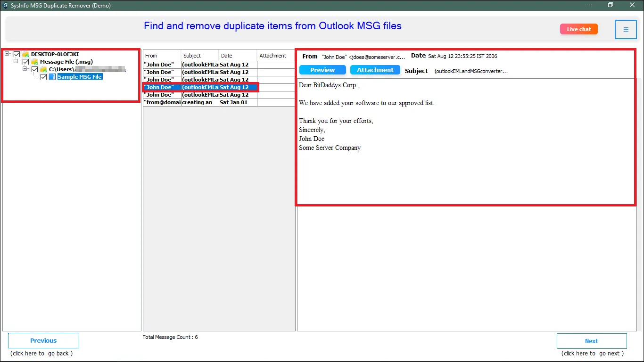Click the Preview button
Screen dimensions: 644x362
tap(322, 70)
